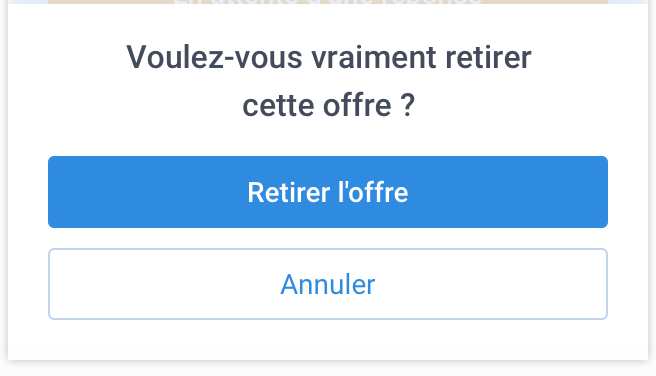Click the heading 'Voulez-vous vraiment retirer'
Viewport: 656px width, 376px height.
329,57
